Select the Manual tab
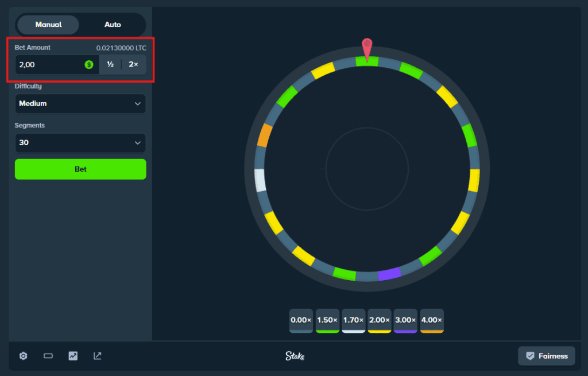Image resolution: width=588 pixels, height=376 pixels. (48, 24)
